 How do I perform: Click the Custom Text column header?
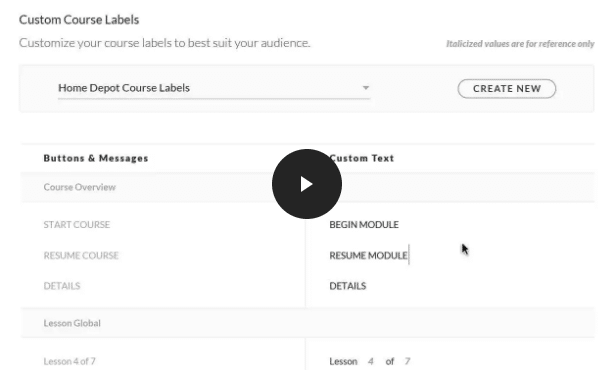pyautogui.click(x=361, y=158)
